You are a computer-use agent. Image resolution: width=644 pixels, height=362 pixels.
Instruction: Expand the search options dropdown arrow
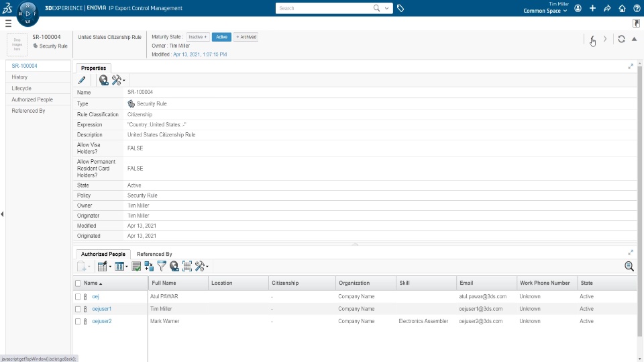coord(386,8)
